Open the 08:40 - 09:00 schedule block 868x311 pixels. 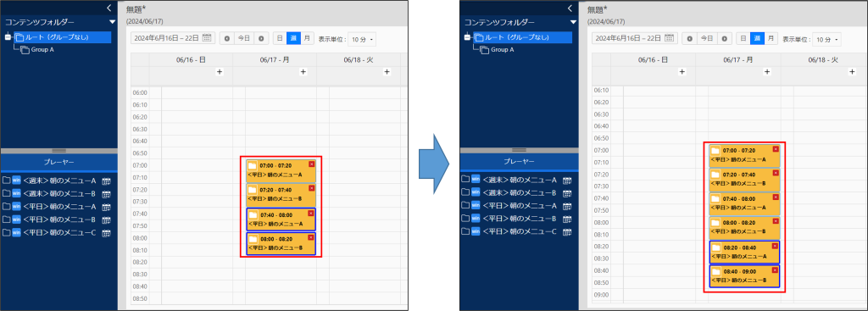pos(744,276)
